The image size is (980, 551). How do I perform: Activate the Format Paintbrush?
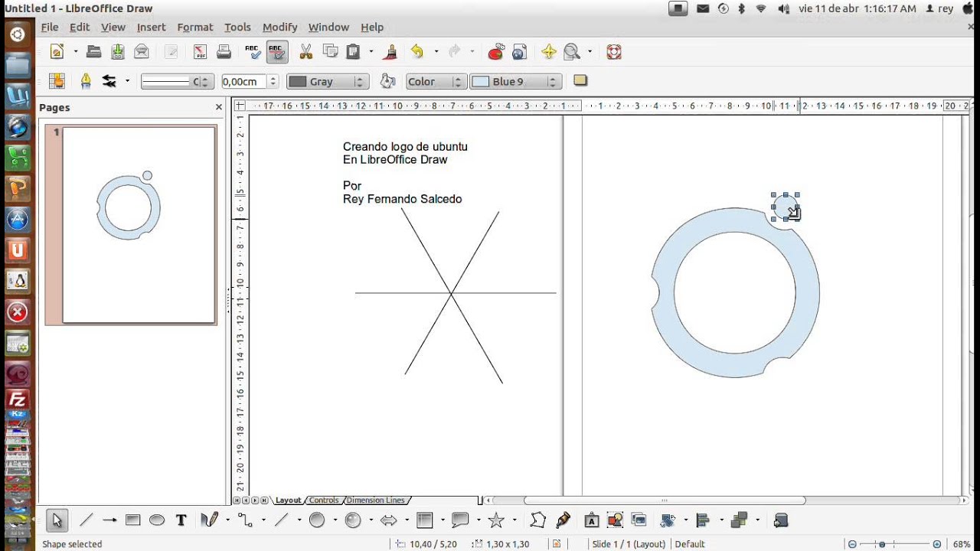click(x=391, y=52)
